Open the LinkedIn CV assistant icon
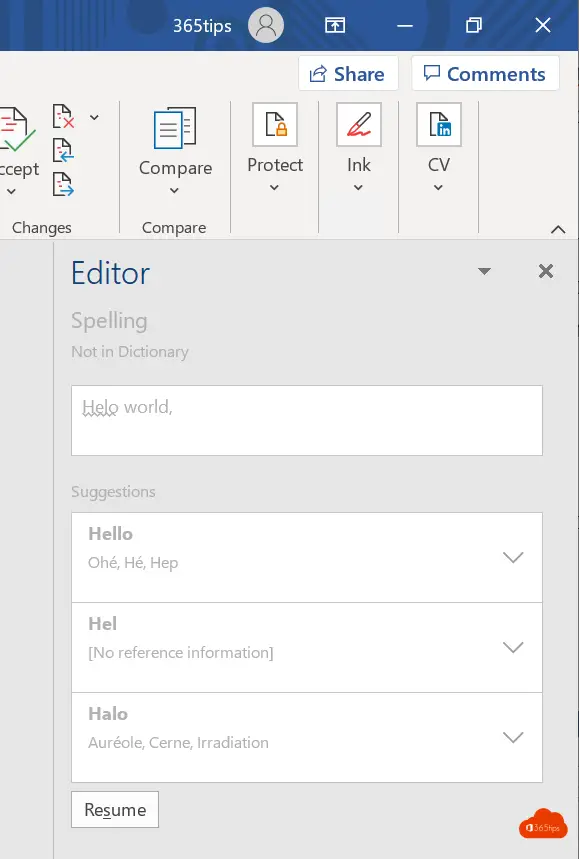Viewport: 579px width, 859px height. (439, 124)
